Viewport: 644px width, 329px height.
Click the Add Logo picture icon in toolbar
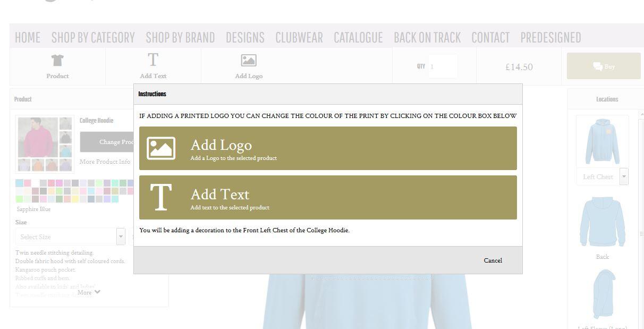tap(249, 61)
